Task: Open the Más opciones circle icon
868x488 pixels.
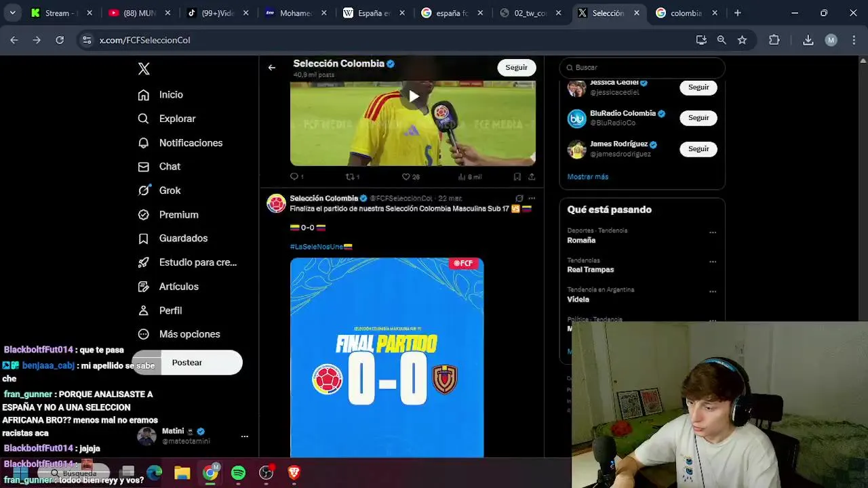Action: coord(144,334)
